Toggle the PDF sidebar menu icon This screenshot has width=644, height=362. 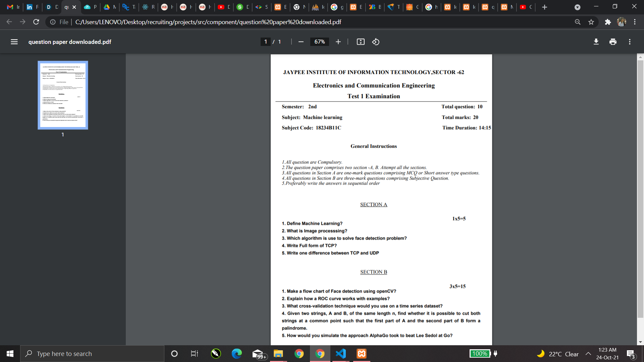click(14, 42)
